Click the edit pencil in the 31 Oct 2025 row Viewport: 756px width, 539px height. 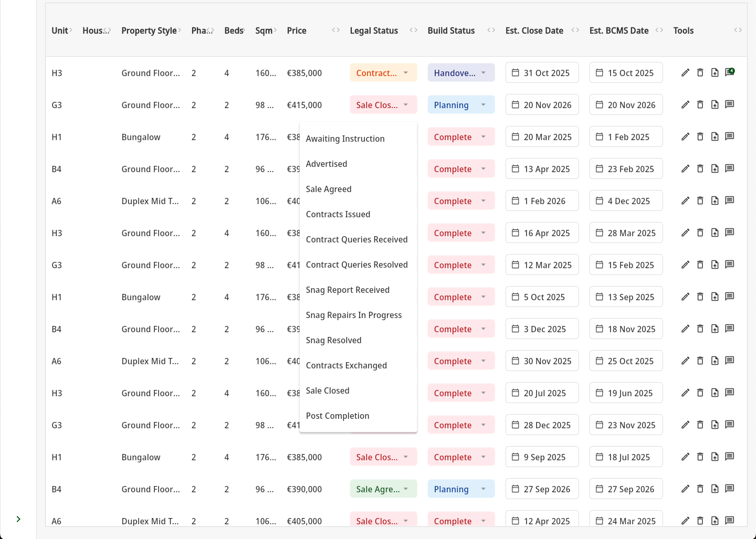[685, 73]
